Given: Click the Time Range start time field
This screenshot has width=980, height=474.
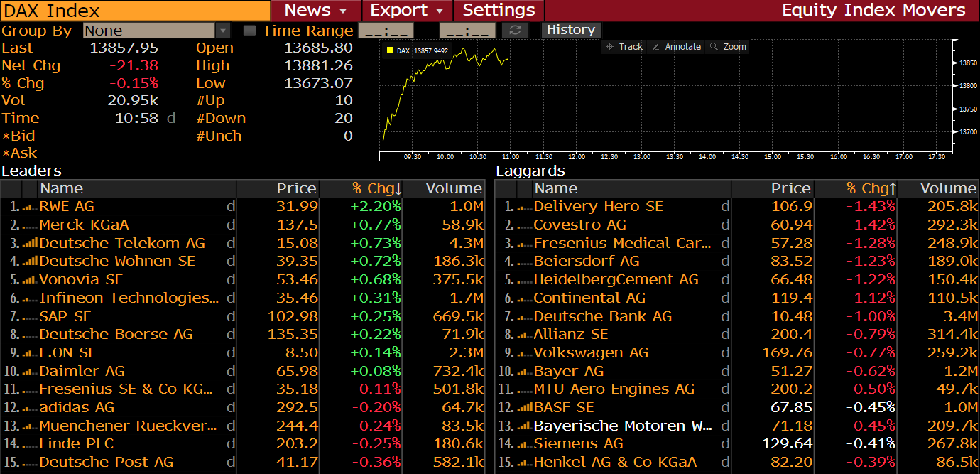Looking at the screenshot, I should click(x=386, y=31).
